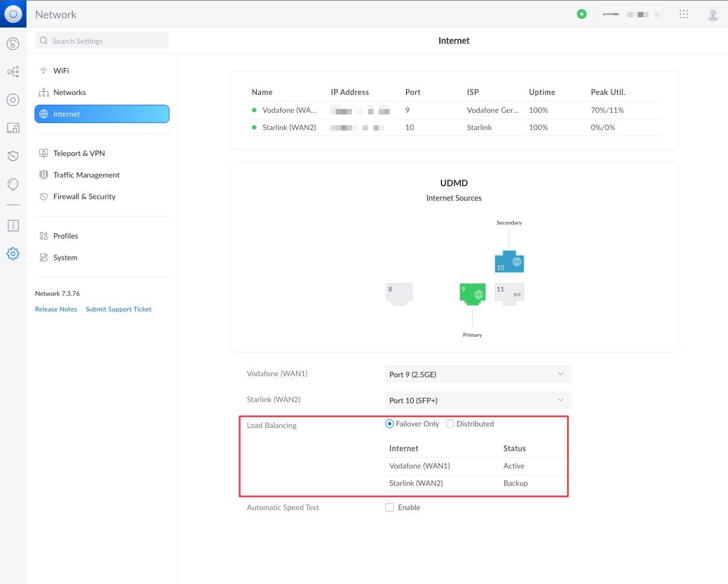728x584 pixels.
Task: Click Vodafone (WAN1) in load balancing list
Action: click(419, 466)
